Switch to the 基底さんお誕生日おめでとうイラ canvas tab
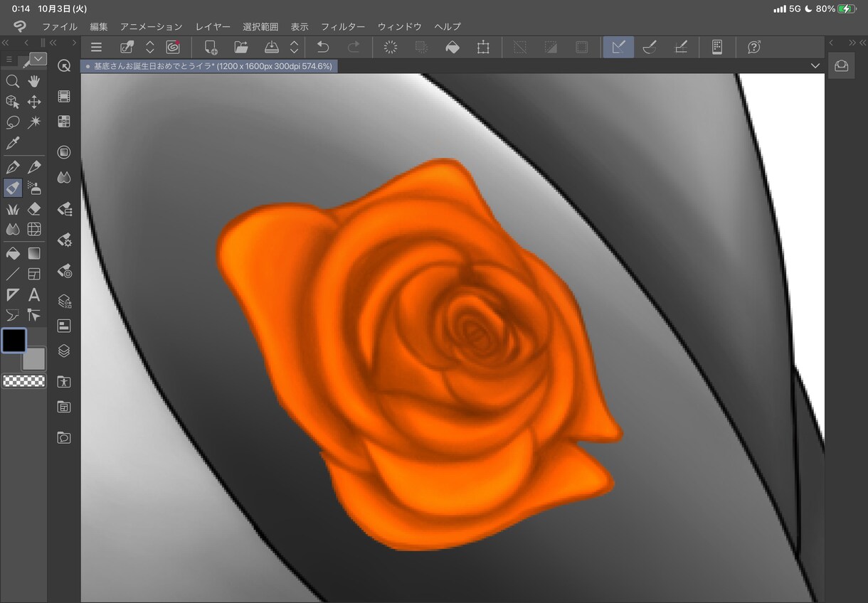 208,65
